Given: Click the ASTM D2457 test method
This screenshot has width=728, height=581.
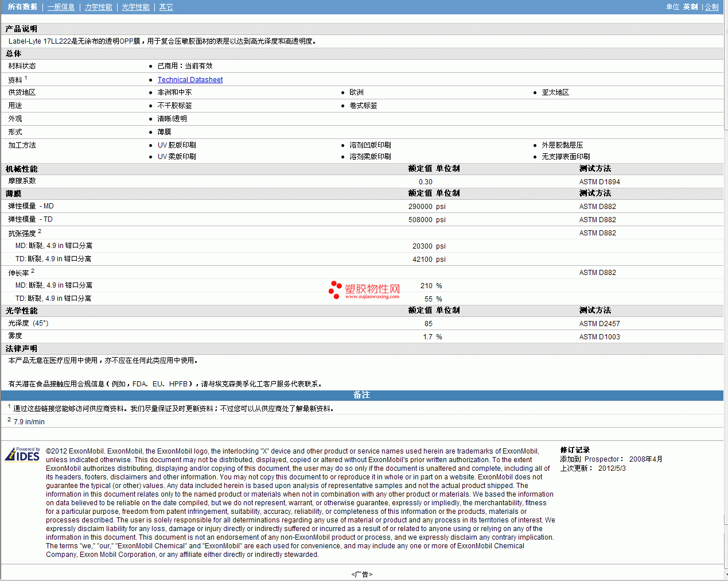Looking at the screenshot, I should [x=599, y=324].
